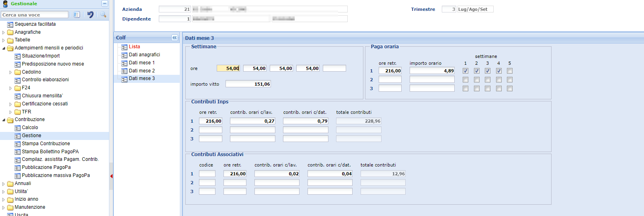The width and height of the screenshot is (644, 216).
Task: Open Stampa Bollettino PagoPA
Action: pyautogui.click(x=50, y=152)
